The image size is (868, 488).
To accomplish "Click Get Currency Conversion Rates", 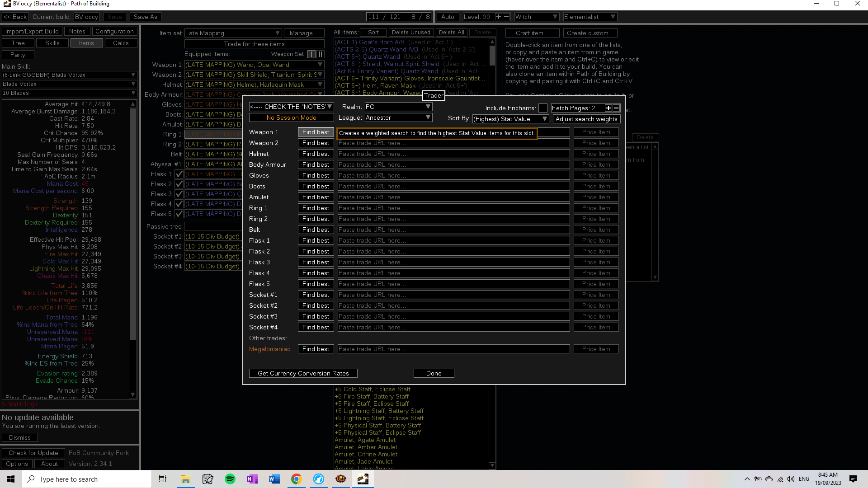I will [x=303, y=373].
